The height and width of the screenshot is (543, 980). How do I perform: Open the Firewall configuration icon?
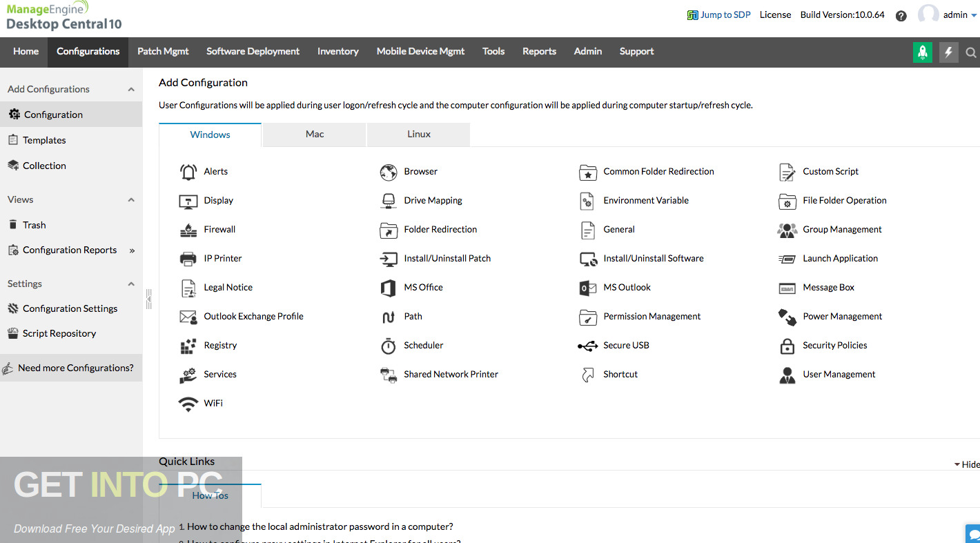point(188,229)
